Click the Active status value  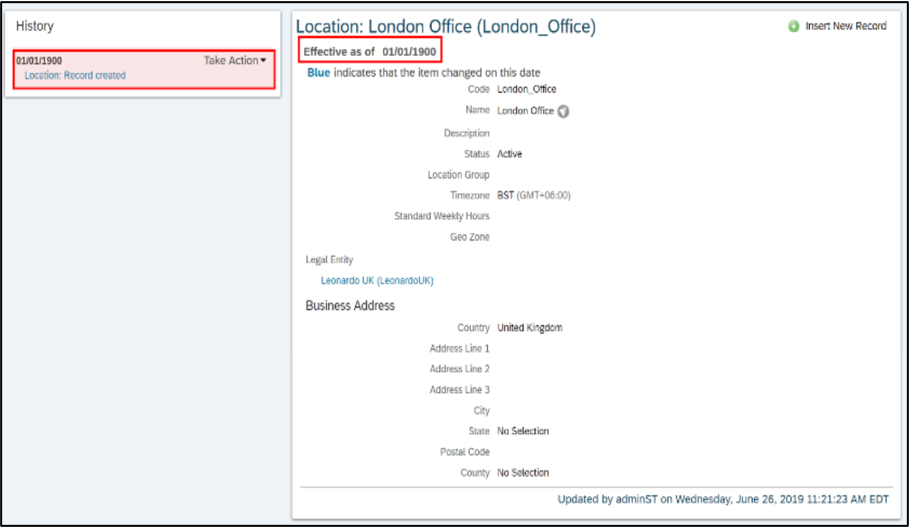tap(510, 154)
